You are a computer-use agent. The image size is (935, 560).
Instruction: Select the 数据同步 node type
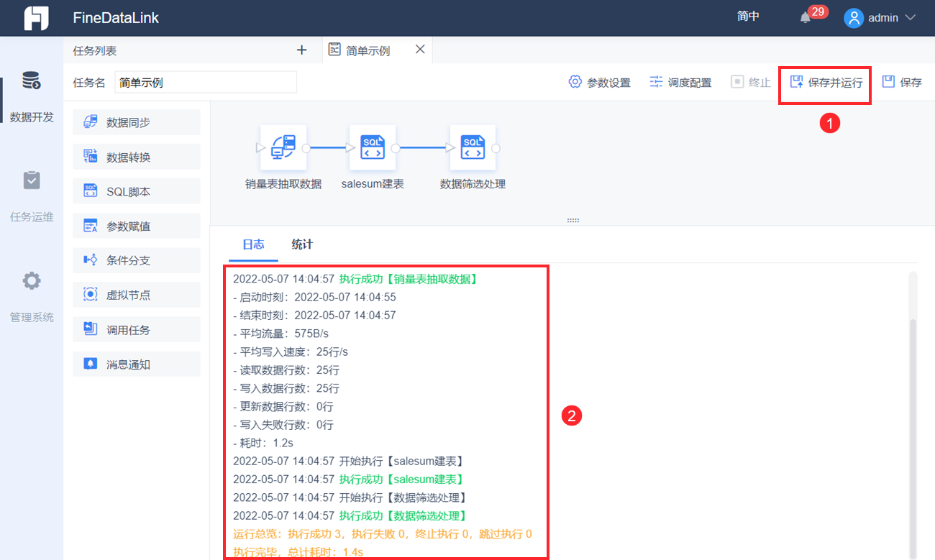pos(137,122)
